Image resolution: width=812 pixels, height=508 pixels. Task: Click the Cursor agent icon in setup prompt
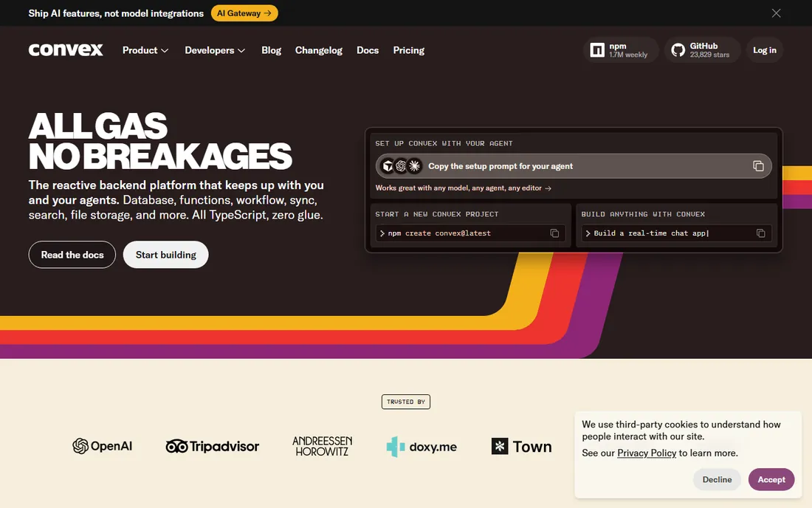coord(388,165)
